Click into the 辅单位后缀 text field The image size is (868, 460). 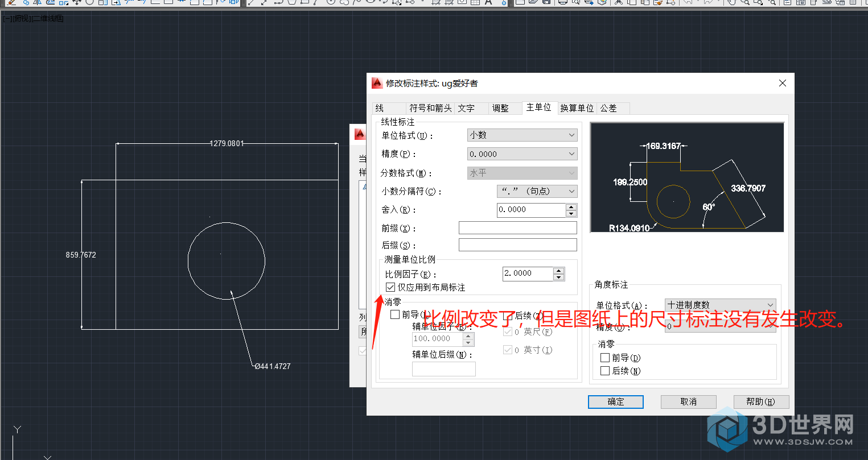[x=444, y=368]
